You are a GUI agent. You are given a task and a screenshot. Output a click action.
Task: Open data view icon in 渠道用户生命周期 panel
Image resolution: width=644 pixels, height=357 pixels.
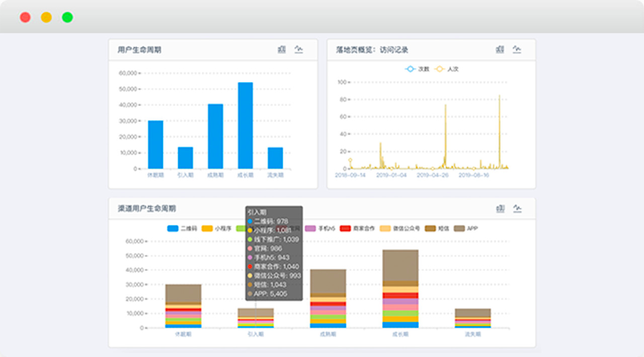(500, 208)
